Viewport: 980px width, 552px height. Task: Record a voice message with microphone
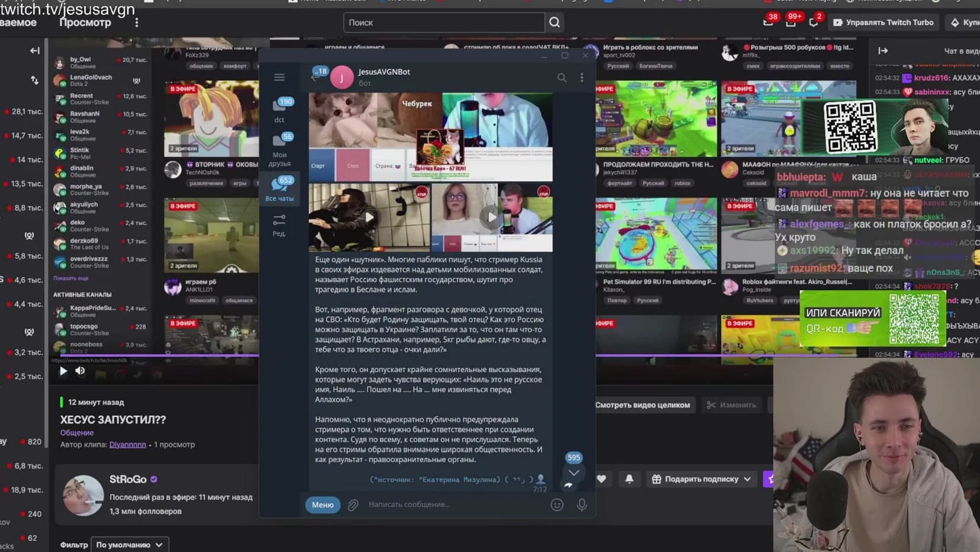(582, 505)
